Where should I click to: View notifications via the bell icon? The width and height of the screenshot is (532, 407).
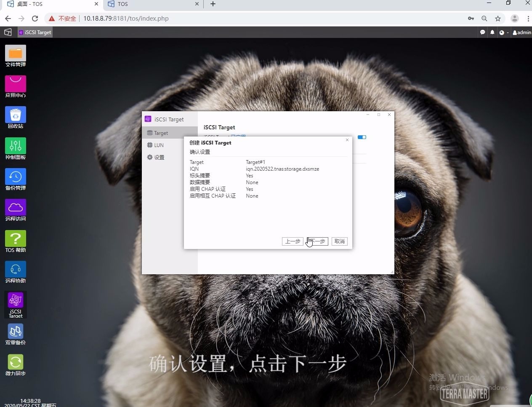tap(492, 32)
